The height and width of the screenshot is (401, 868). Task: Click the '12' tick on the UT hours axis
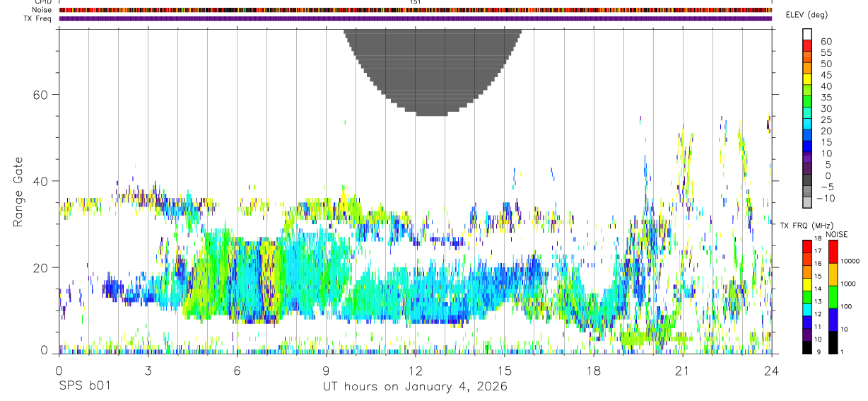click(415, 371)
